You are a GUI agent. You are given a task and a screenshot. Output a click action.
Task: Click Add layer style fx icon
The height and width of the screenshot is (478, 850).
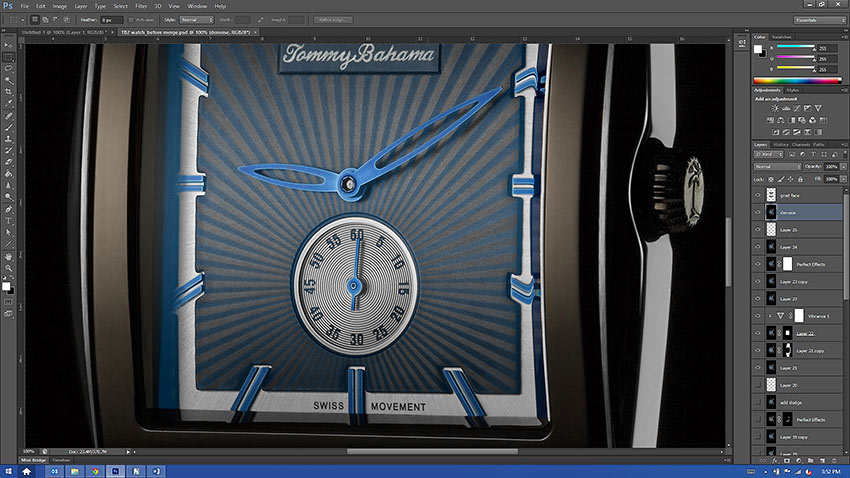[775, 461]
